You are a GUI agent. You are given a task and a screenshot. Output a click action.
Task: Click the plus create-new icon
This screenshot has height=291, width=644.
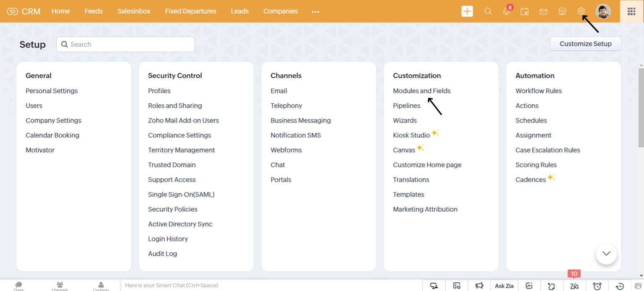[467, 11]
